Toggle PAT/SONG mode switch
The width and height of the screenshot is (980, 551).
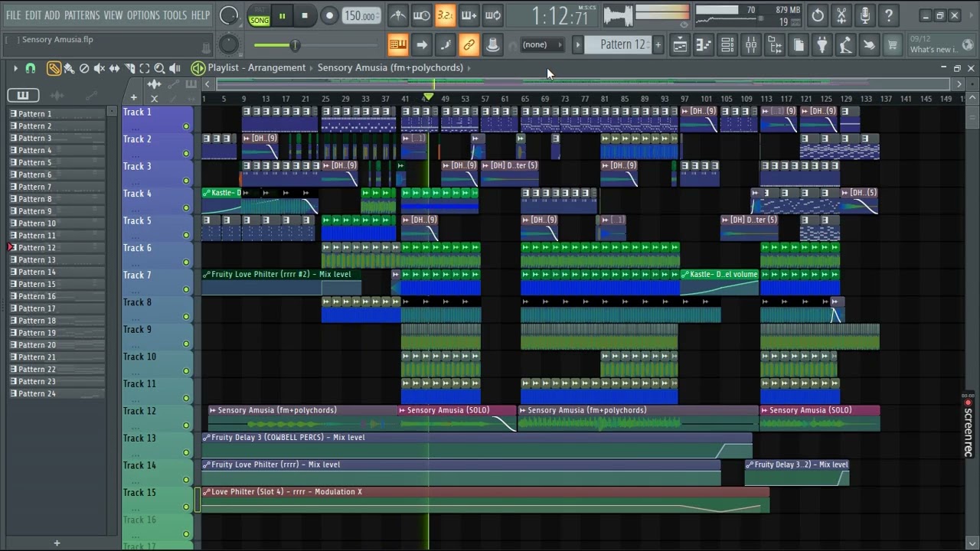pos(259,16)
